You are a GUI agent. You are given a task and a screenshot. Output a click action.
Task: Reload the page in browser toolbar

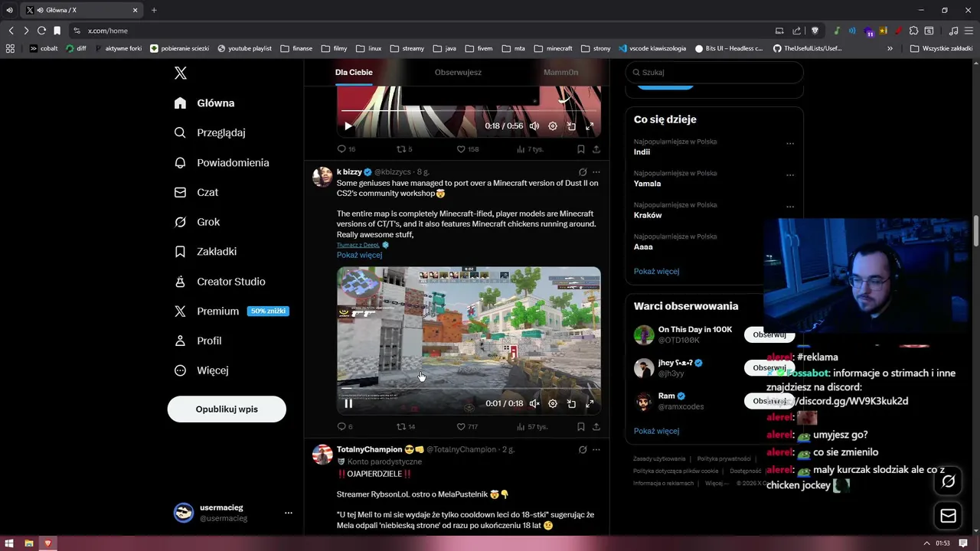[x=41, y=31]
